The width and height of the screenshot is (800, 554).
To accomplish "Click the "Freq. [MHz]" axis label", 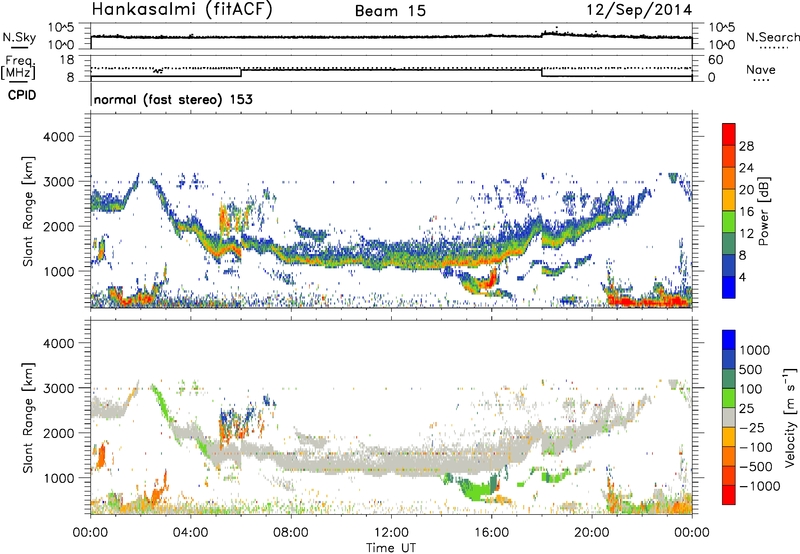I will point(18,68).
